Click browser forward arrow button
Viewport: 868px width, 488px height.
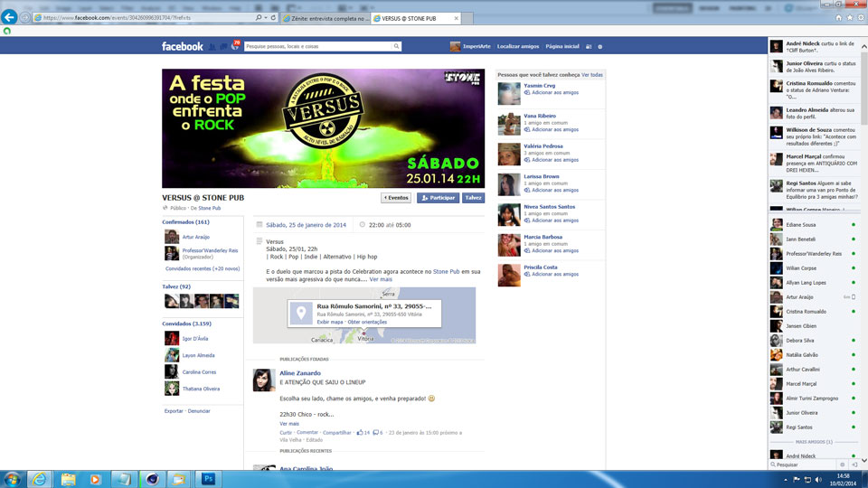25,18
